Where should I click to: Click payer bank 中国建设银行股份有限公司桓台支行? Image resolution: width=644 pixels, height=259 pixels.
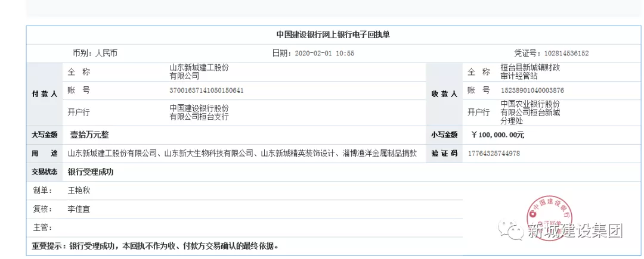199,113
